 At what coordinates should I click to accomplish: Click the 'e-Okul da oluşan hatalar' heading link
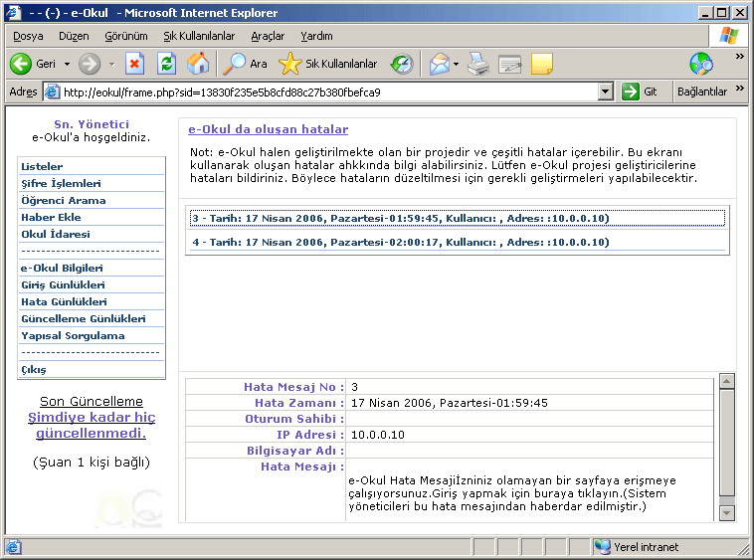268,129
